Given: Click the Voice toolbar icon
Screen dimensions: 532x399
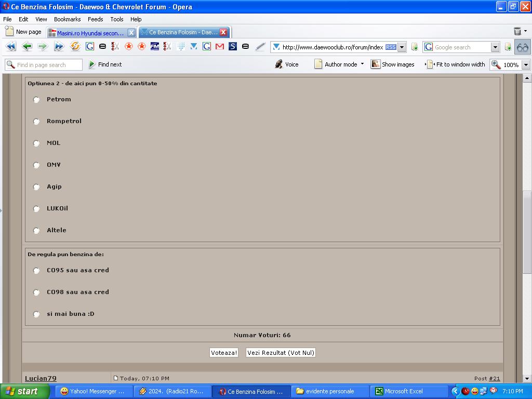Looking at the screenshot, I should point(286,64).
